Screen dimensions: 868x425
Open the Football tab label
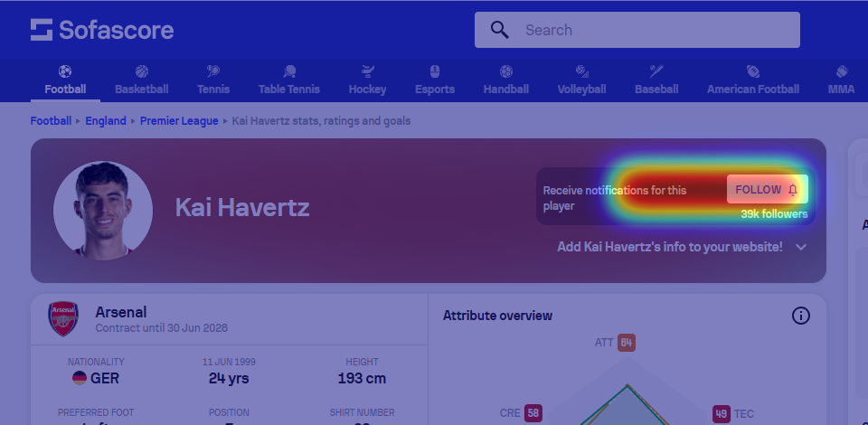tap(65, 90)
